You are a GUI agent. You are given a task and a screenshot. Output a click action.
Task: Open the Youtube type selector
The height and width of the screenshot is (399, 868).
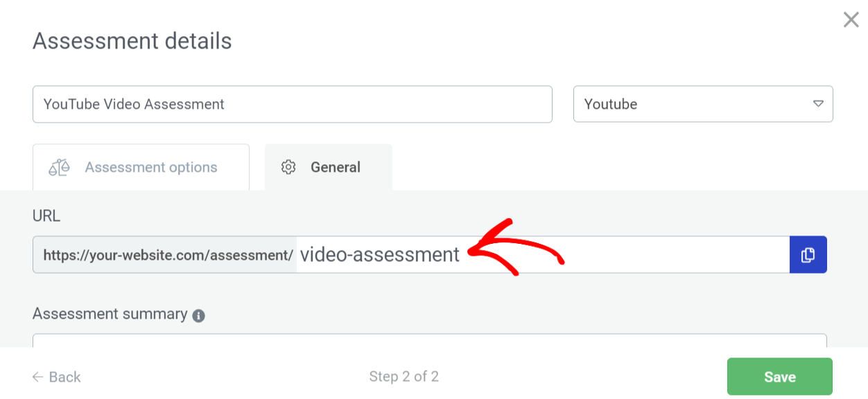pyautogui.click(x=702, y=104)
